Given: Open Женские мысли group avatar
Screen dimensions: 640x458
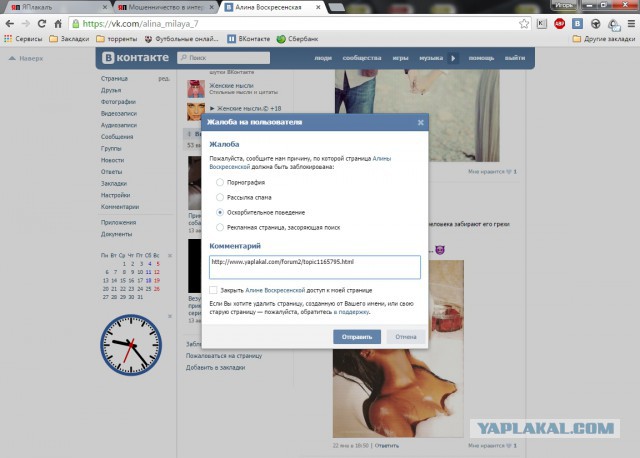Looking at the screenshot, I should coord(196,89).
